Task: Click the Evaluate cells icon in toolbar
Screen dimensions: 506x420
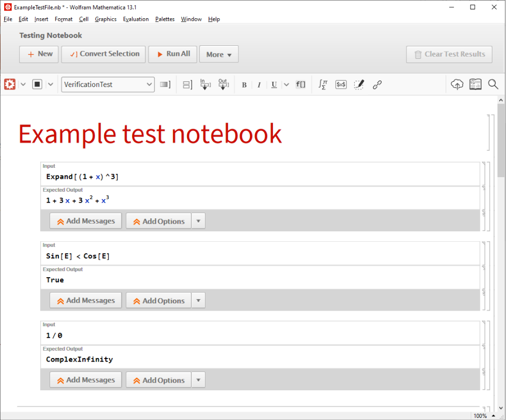Action: click(x=9, y=84)
